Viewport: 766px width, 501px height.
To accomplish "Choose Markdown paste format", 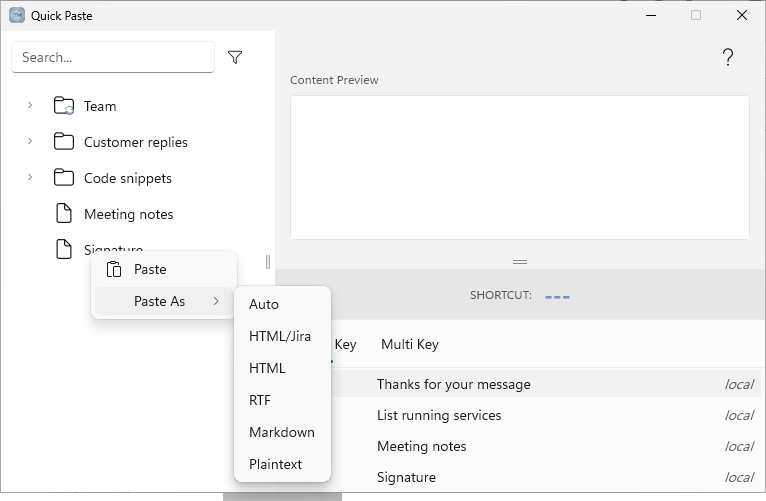I will click(282, 432).
